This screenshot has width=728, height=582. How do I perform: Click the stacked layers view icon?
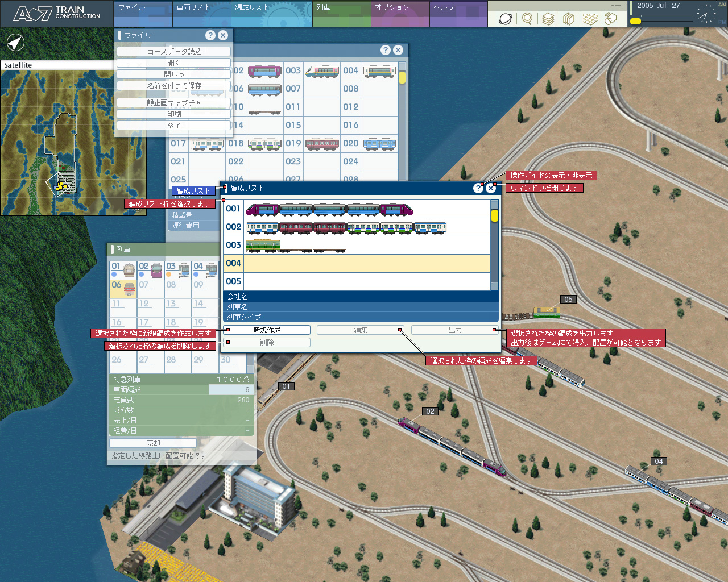point(548,19)
